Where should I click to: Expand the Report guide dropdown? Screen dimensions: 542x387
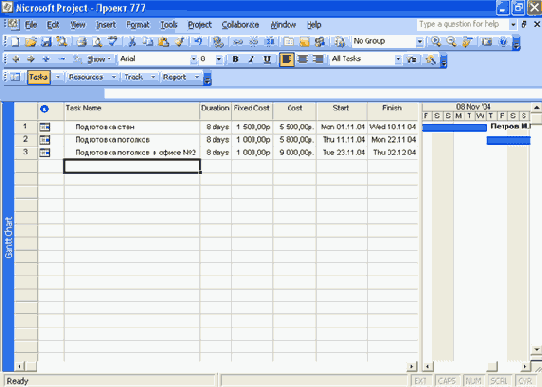197,77
